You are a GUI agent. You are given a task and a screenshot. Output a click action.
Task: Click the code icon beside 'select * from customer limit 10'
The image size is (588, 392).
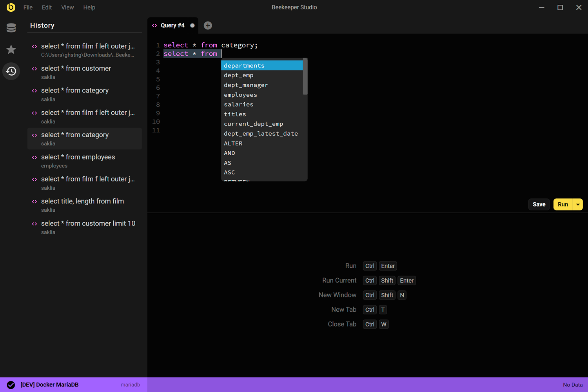(34, 223)
